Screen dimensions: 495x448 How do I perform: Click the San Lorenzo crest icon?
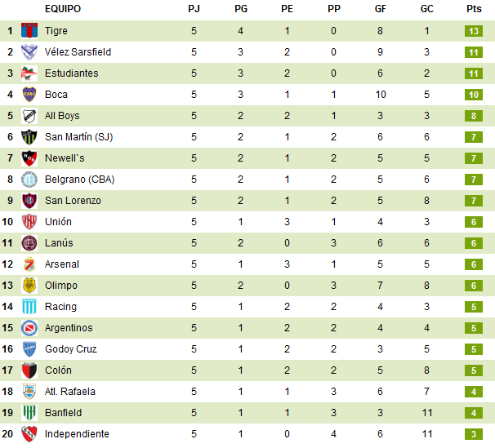coord(29,201)
